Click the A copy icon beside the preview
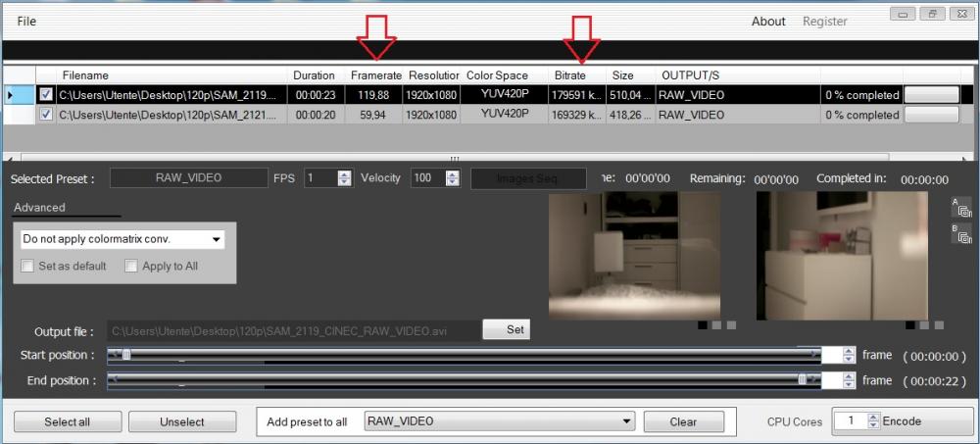This screenshot has height=444, width=980. [x=961, y=207]
